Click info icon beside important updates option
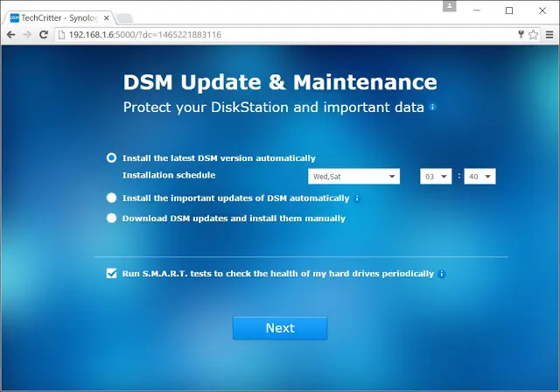Image resolution: width=560 pixels, height=392 pixels. (357, 199)
